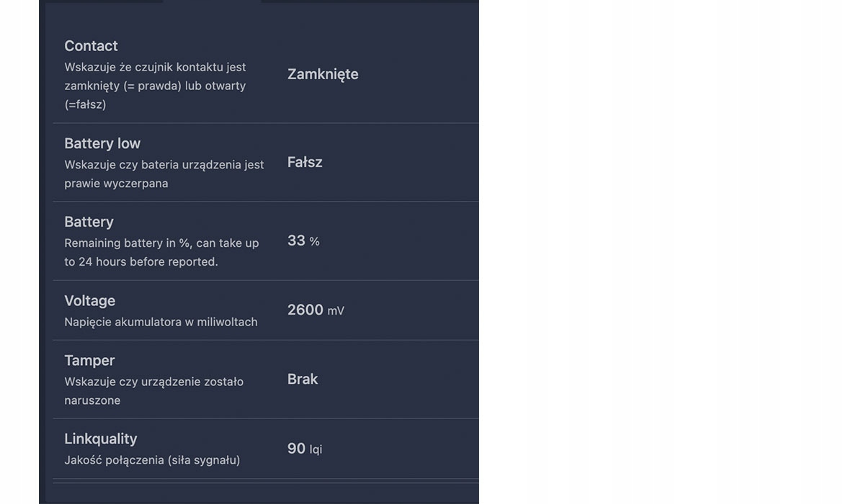This screenshot has height=504, width=843.
Task: Click the Battery heading
Action: pyautogui.click(x=89, y=222)
